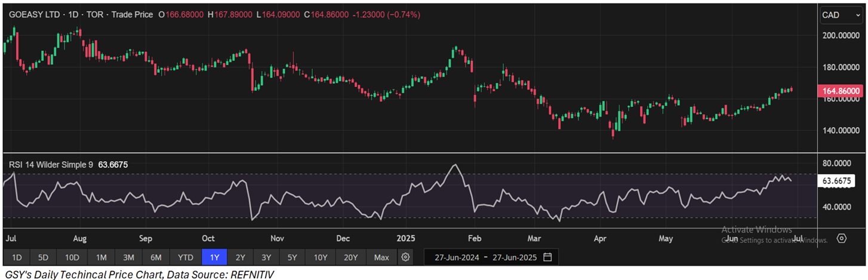
Task: Select the 3M period
Action: pos(128,257)
